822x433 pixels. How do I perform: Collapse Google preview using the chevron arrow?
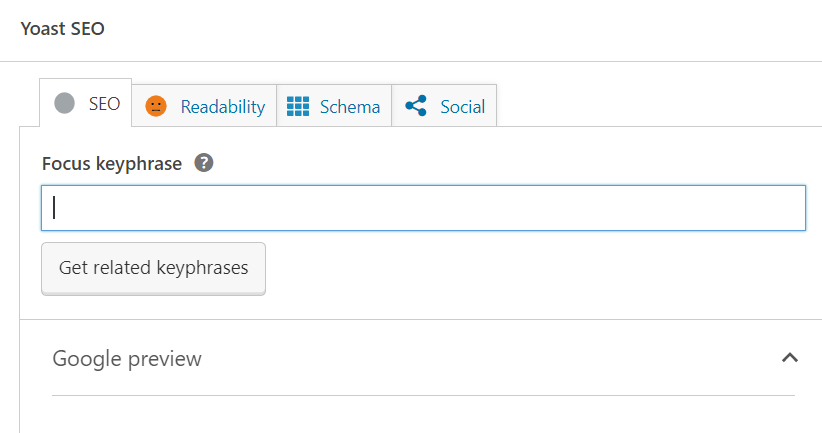click(789, 358)
